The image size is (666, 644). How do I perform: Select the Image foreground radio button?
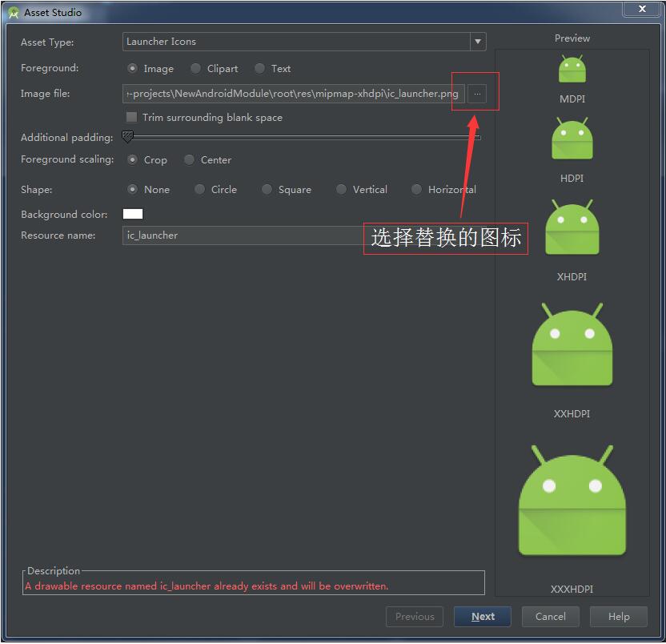133,68
